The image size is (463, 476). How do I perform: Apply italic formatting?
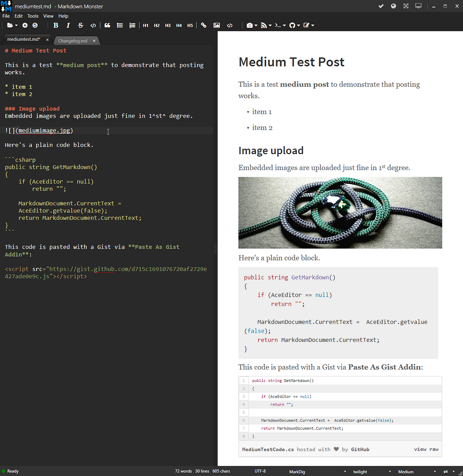click(68, 25)
